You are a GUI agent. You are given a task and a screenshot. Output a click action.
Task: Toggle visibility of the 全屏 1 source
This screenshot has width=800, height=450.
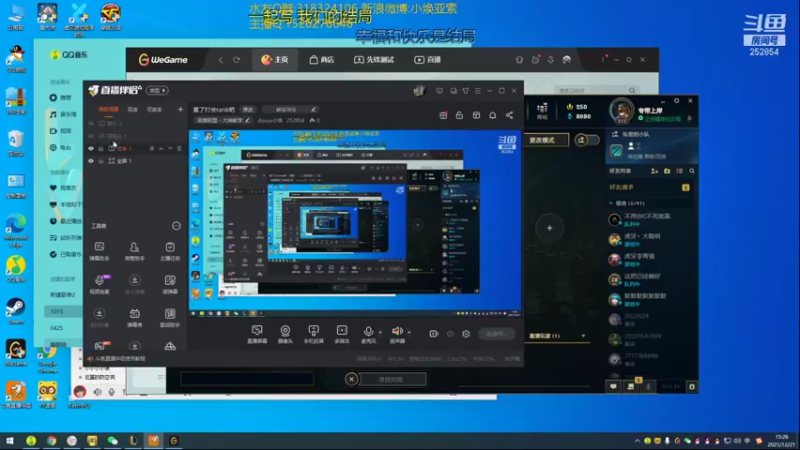tap(91, 161)
